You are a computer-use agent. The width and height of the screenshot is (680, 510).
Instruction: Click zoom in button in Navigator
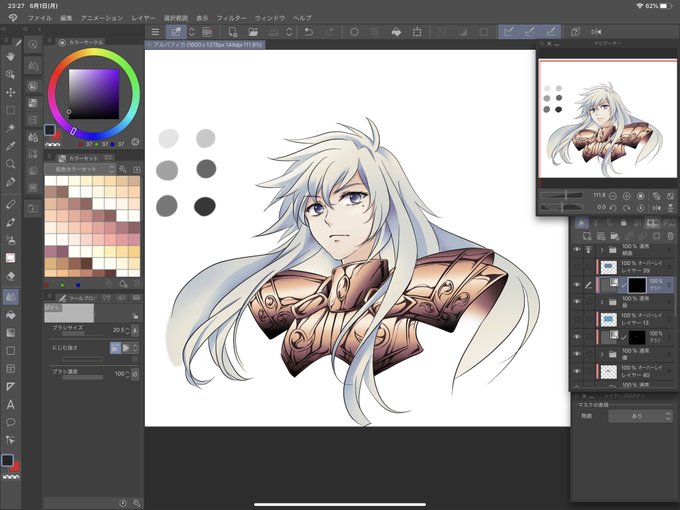626,196
